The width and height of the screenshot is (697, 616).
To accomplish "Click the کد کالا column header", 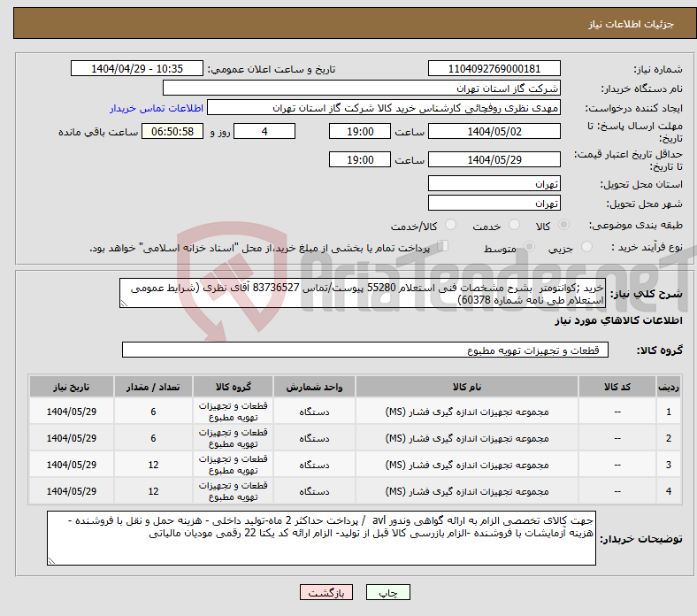I will [x=617, y=387].
